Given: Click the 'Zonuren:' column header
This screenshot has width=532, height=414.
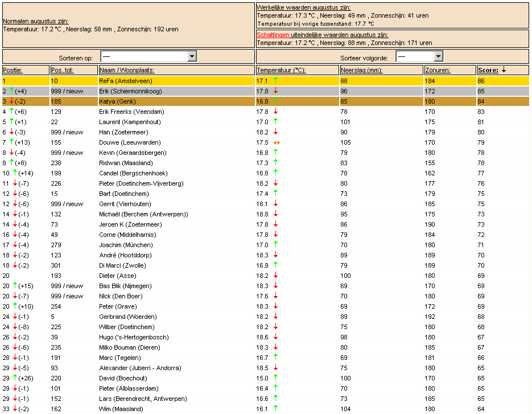Looking at the screenshot, I should [x=438, y=70].
